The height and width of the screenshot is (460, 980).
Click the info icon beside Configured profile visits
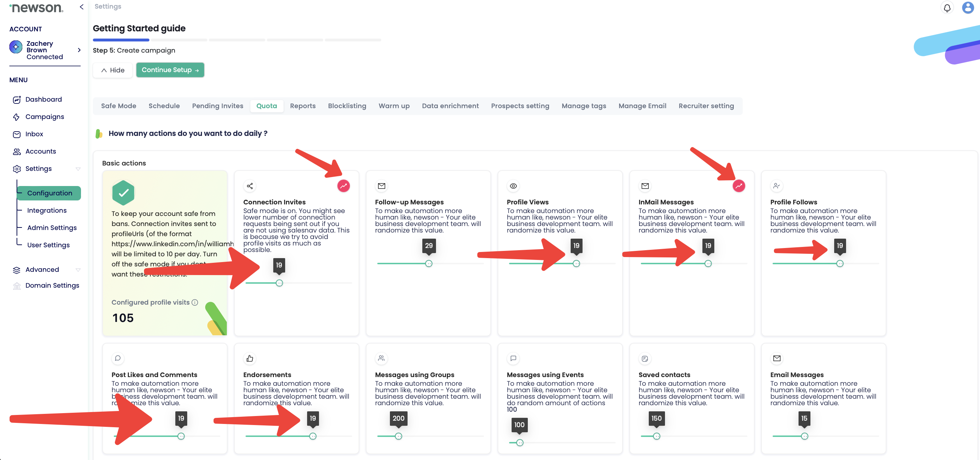tap(195, 302)
